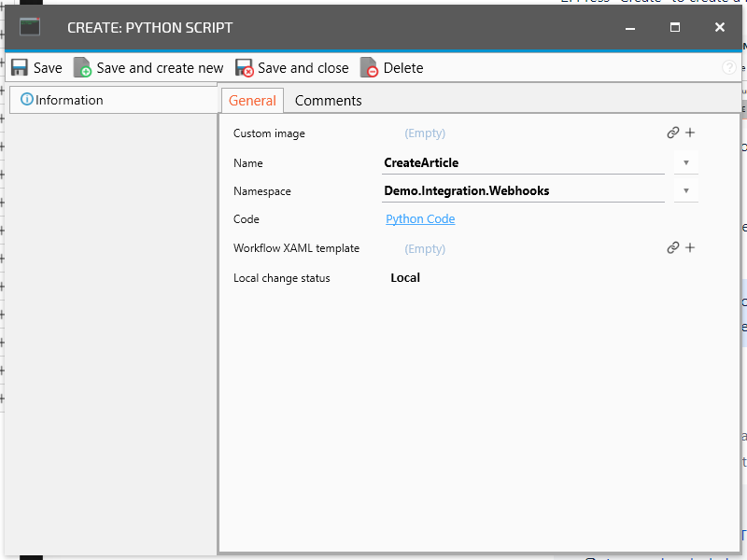Add a Custom image with plus icon
The image size is (747, 560).
[x=690, y=133]
